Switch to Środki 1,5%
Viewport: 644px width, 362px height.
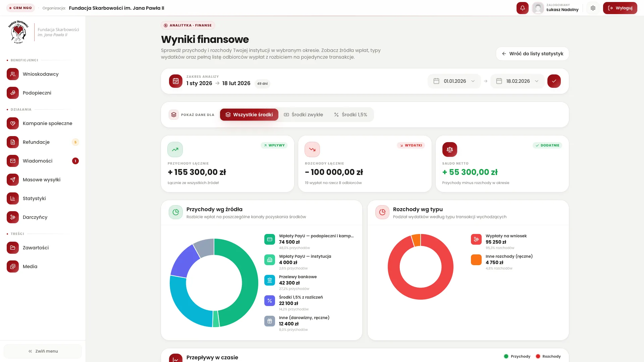351,115
